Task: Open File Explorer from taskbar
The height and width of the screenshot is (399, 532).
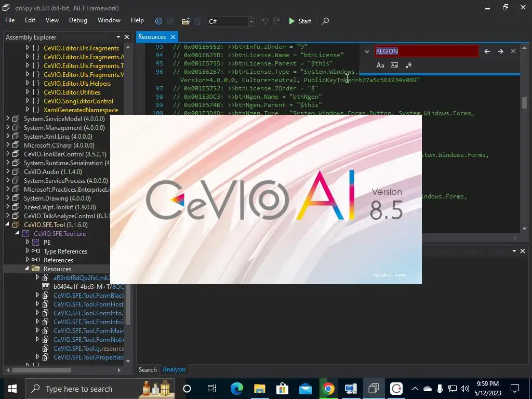Action: tap(260, 389)
